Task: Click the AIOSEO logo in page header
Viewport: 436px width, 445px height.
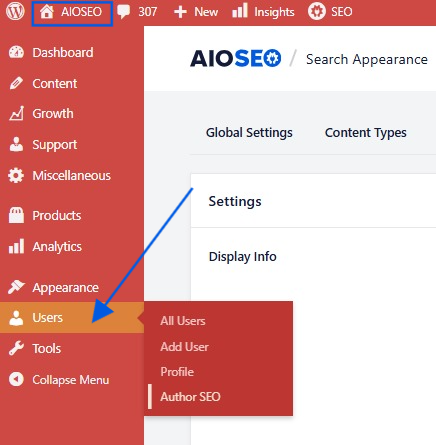Action: coord(236,58)
